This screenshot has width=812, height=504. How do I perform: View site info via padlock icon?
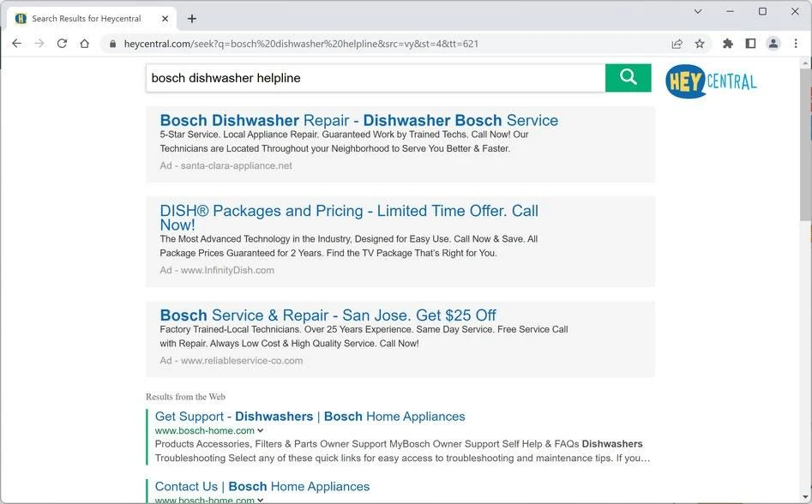(112, 44)
